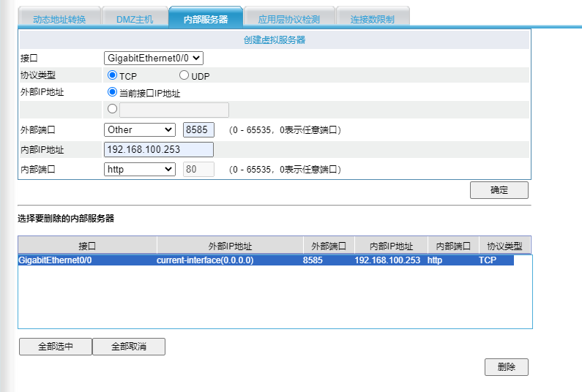The image size is (582, 392).
Task: Open the 内部端口 http dropdown
Action: click(x=140, y=170)
